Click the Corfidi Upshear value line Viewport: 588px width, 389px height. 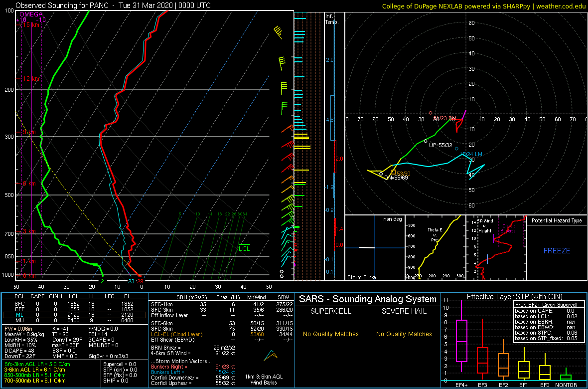[193, 383]
